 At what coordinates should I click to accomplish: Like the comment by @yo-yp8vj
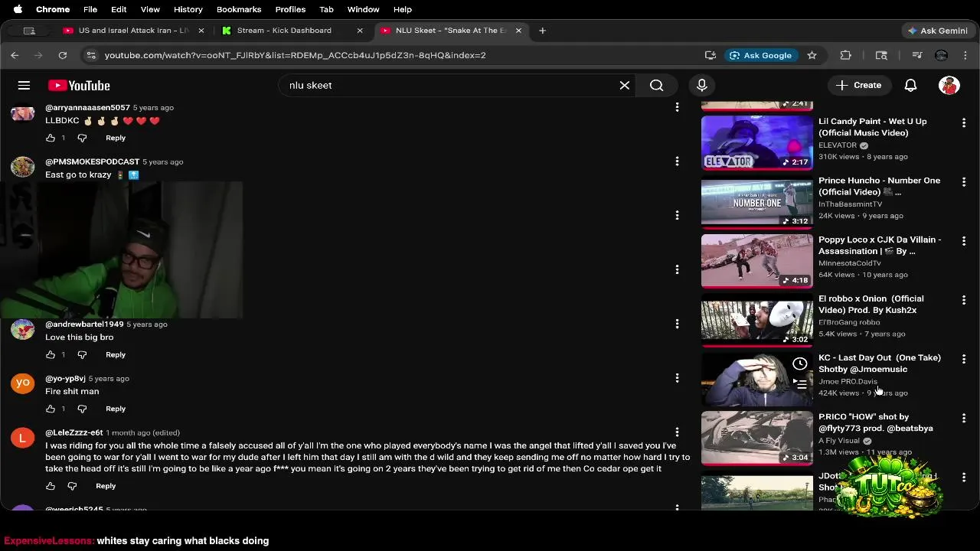pyautogui.click(x=51, y=409)
